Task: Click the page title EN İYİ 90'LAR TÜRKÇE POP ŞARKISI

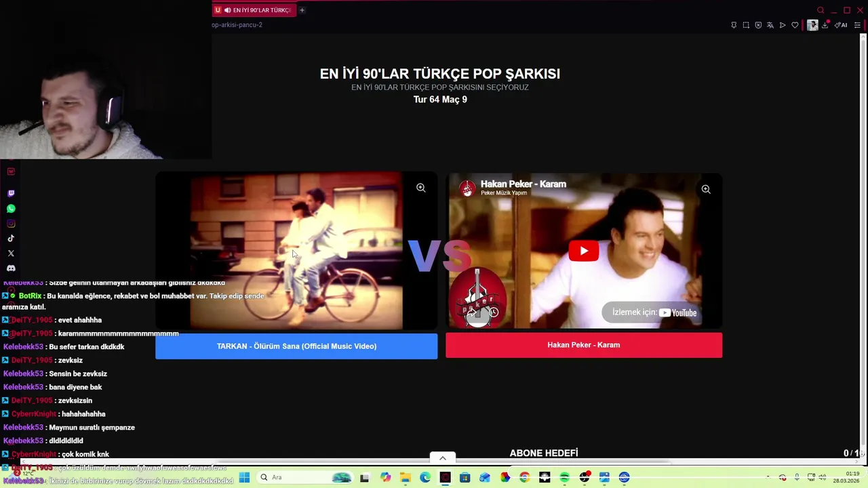Action: (x=440, y=74)
